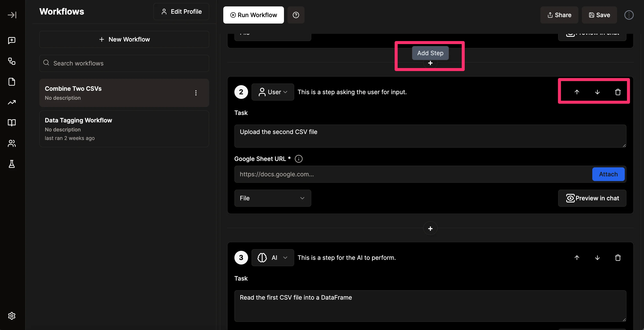644x330 pixels.
Task: Open the library book icon
Action: pyautogui.click(x=12, y=123)
